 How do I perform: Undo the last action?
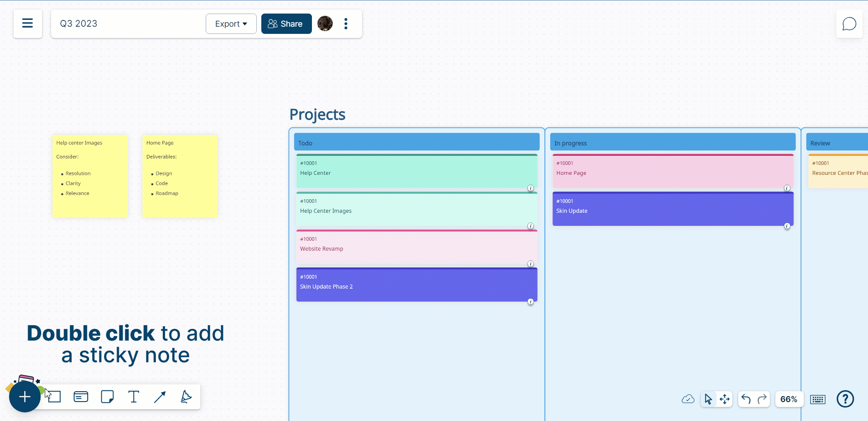pos(746,399)
